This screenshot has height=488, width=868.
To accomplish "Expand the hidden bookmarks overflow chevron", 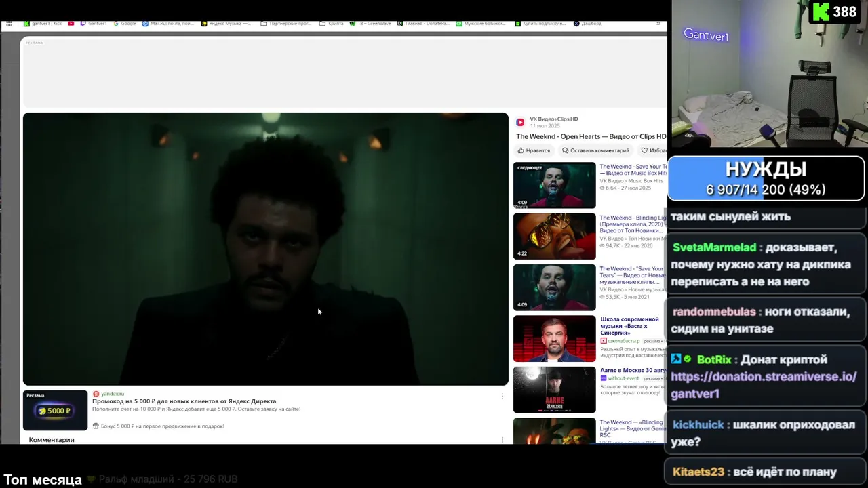I will tap(658, 24).
